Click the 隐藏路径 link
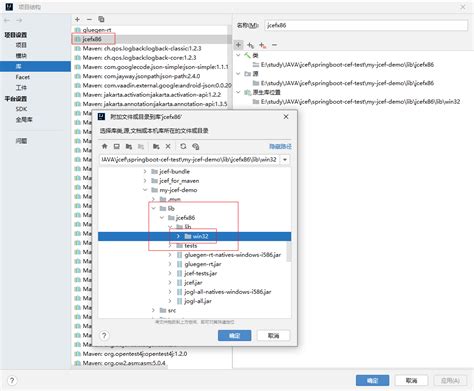Screen dimensions: 474x391 280,146
